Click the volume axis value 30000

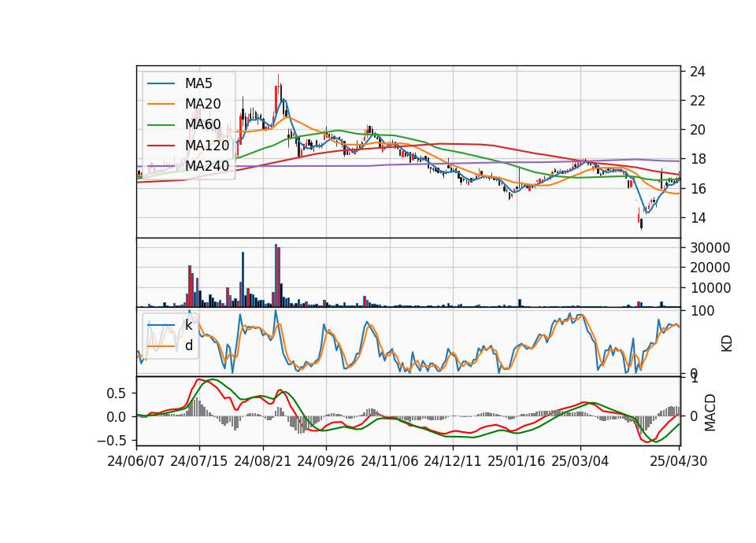(x=710, y=248)
